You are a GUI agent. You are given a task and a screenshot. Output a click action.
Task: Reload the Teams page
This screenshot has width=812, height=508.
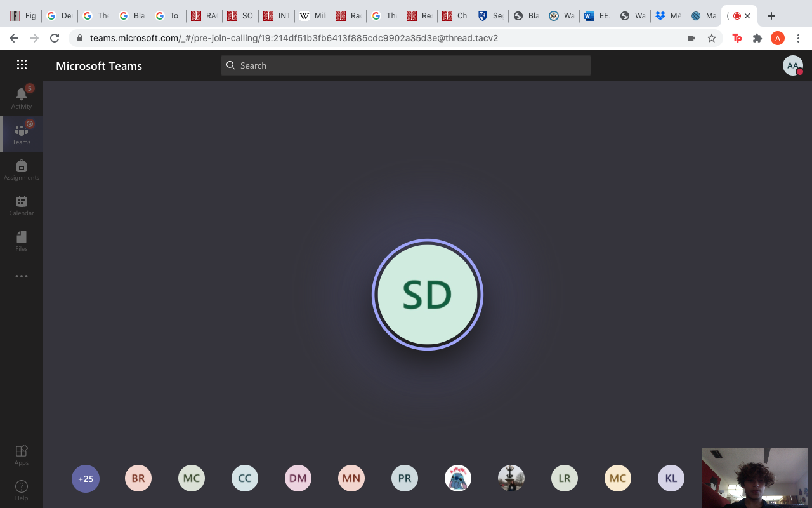[x=55, y=38]
